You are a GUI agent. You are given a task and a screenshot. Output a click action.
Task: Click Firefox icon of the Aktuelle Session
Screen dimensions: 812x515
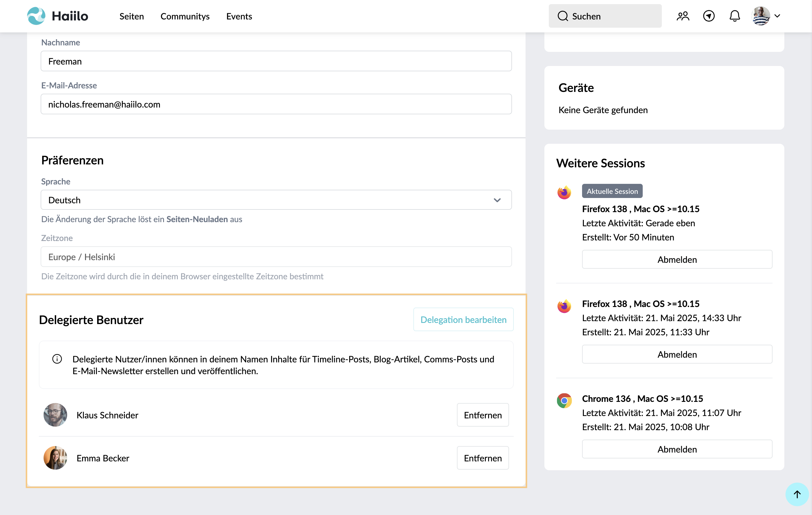pyautogui.click(x=564, y=192)
